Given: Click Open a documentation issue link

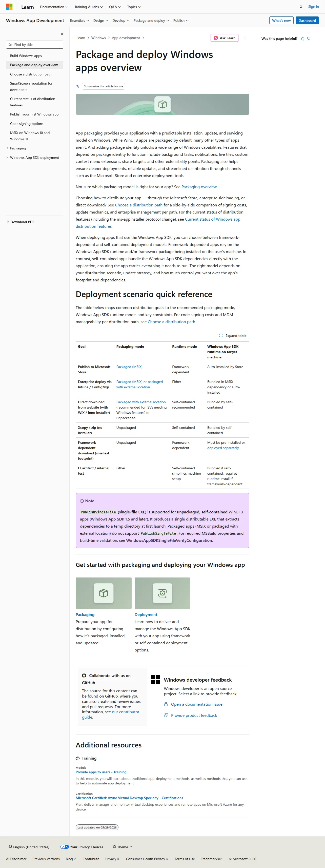Looking at the screenshot, I should coord(197,704).
